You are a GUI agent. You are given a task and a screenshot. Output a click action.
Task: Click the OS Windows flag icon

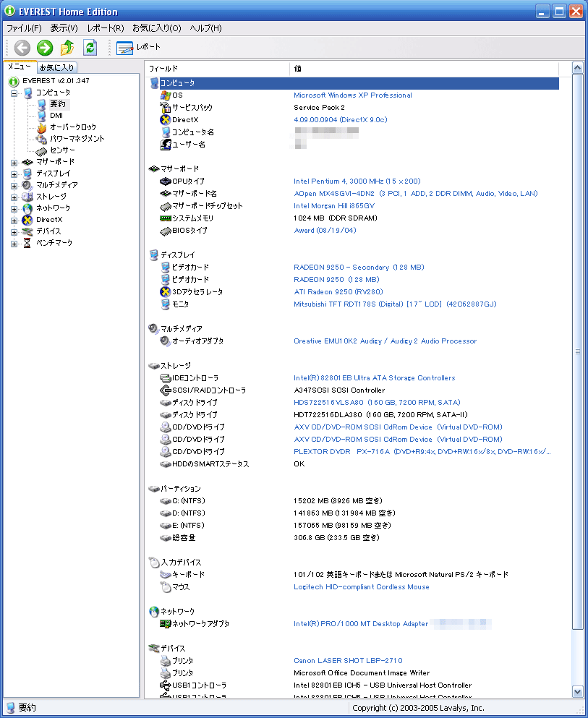[x=166, y=95]
